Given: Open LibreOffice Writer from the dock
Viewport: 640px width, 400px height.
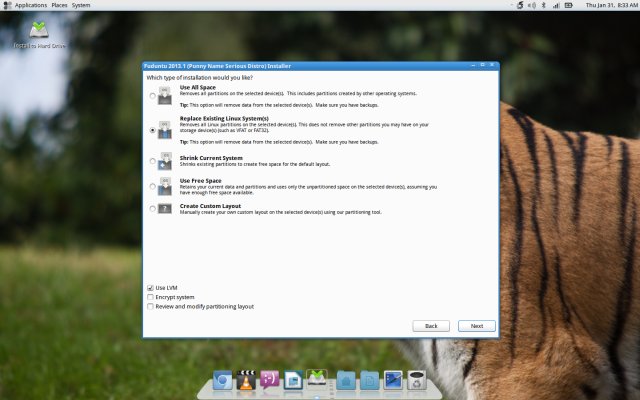Looking at the screenshot, I should [293, 380].
